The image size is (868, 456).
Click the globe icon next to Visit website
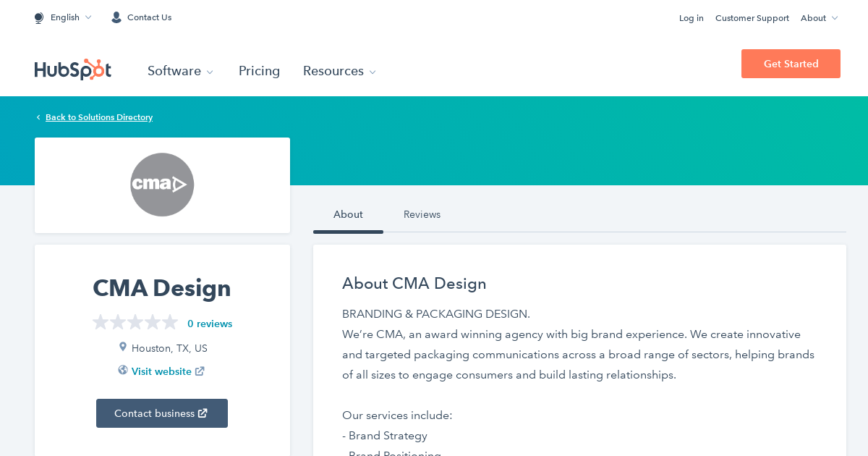tap(123, 371)
